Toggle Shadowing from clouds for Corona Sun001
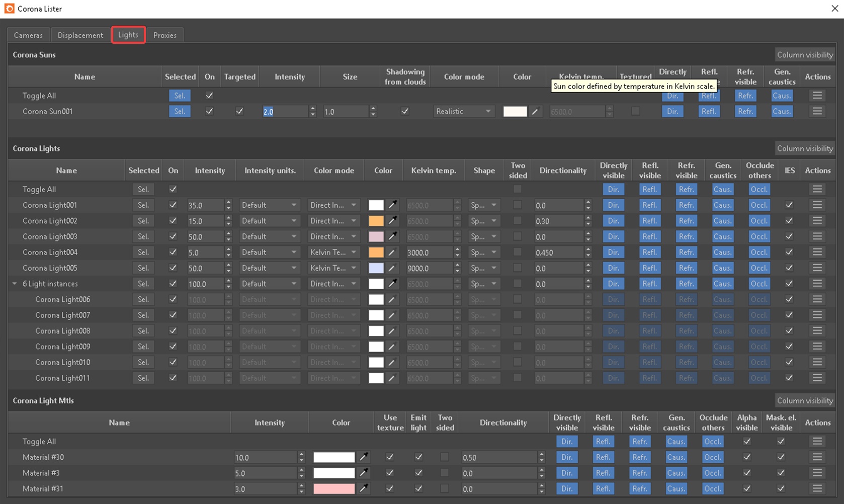Image resolution: width=844 pixels, height=504 pixels. pos(405,111)
